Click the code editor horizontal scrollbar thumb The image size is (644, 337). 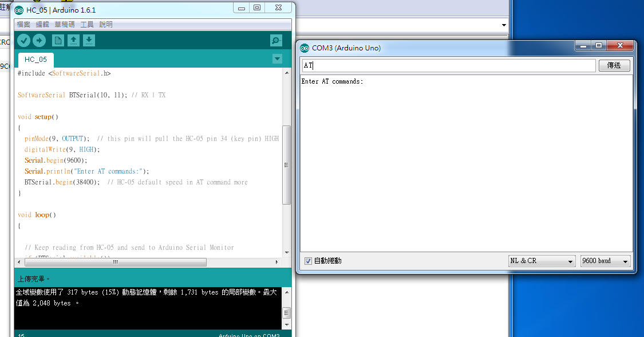tap(115, 262)
